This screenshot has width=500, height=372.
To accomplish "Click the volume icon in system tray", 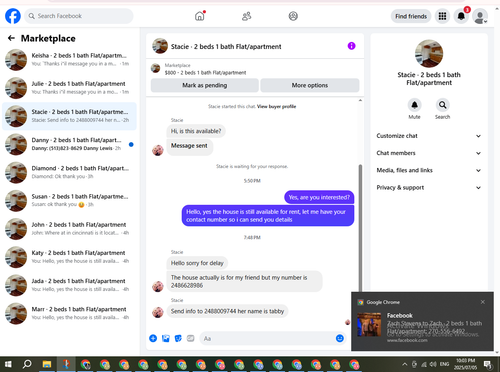I will (433, 364).
